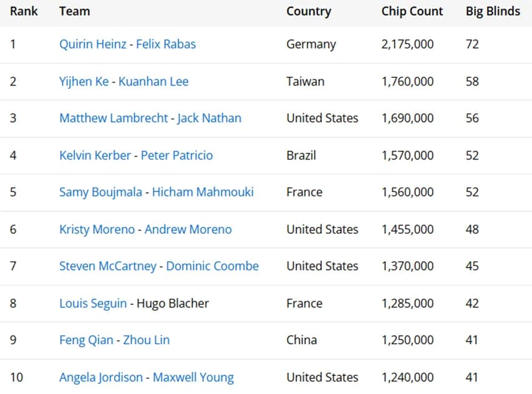Open Kristy Moreno's profile
This screenshot has height=394, width=532.
(x=97, y=229)
